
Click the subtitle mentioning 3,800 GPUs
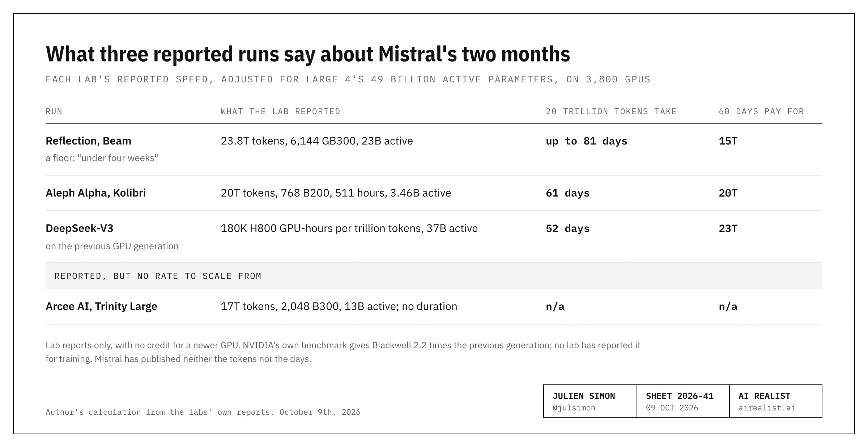[x=348, y=79]
